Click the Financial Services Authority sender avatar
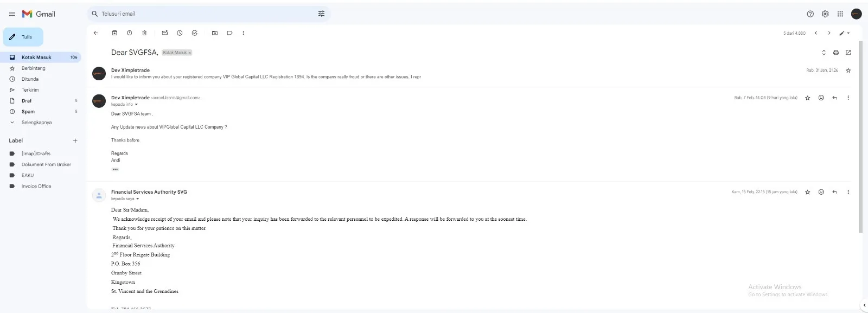The width and height of the screenshot is (868, 313). tap(99, 196)
